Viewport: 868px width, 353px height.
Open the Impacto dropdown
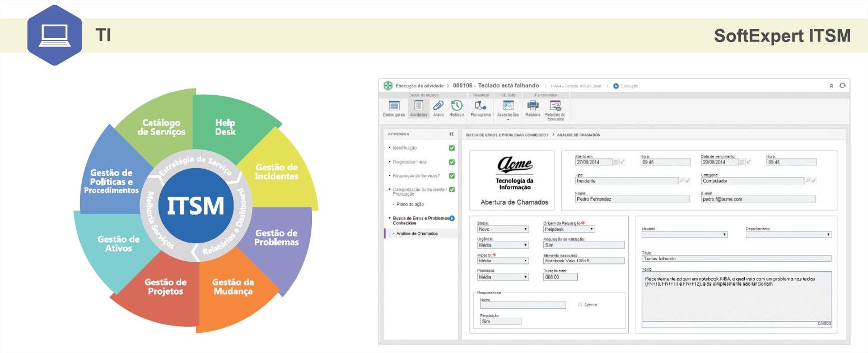click(x=502, y=261)
